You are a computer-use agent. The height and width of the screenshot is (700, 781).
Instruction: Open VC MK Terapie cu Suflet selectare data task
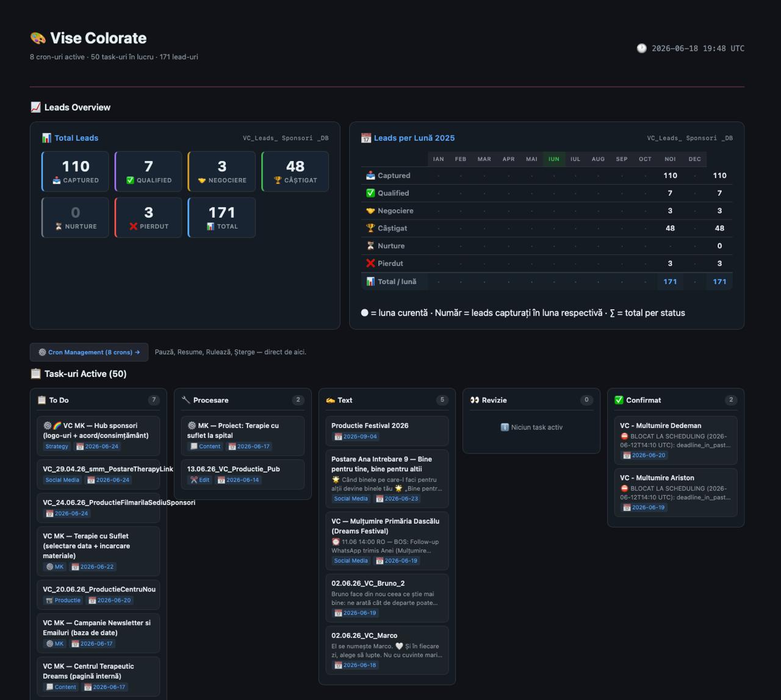point(98,551)
